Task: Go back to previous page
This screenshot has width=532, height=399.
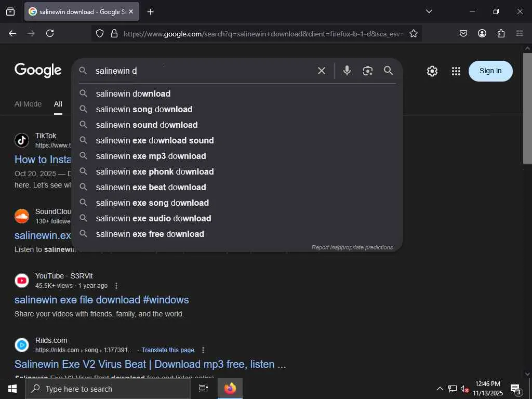Action: [x=12, y=33]
